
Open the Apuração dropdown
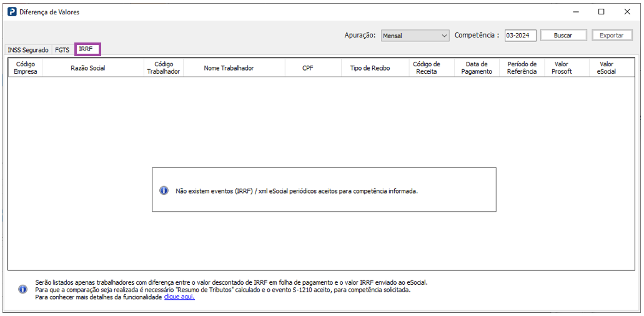(x=415, y=36)
